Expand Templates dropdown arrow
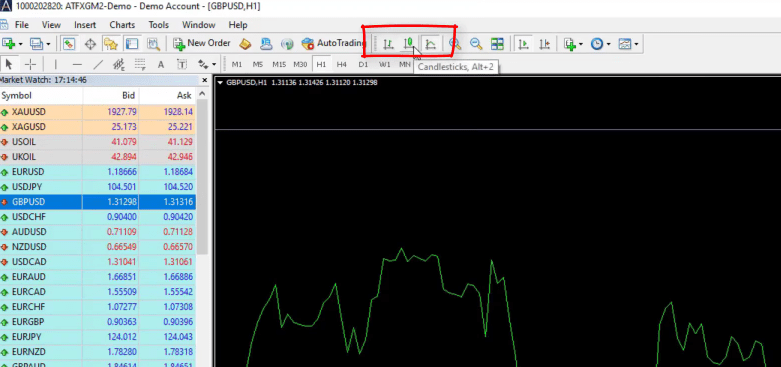 636,44
